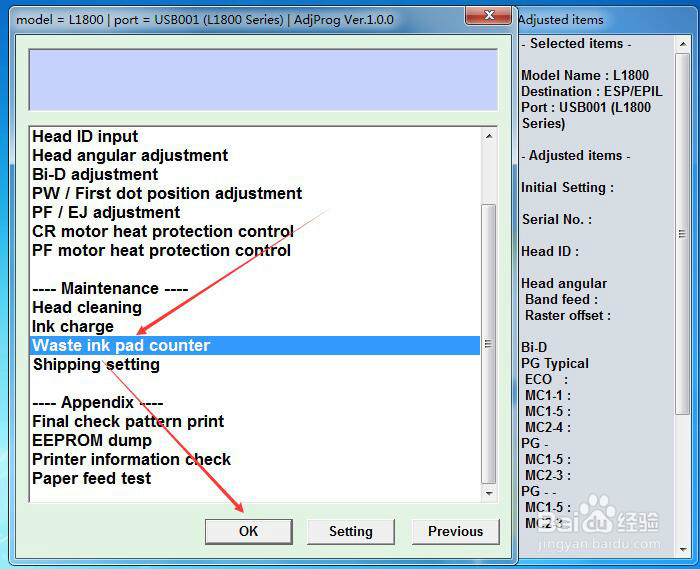Viewport: 700px width, 569px height.
Task: Click Head ID label in side panel
Action: pyautogui.click(x=550, y=251)
